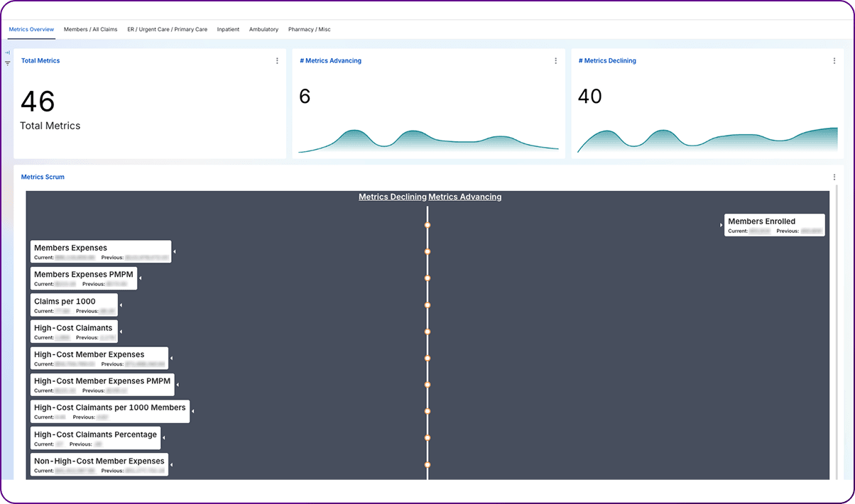Select the Pharmacy / Misc tab
The height and width of the screenshot is (504, 855).
[x=309, y=30]
